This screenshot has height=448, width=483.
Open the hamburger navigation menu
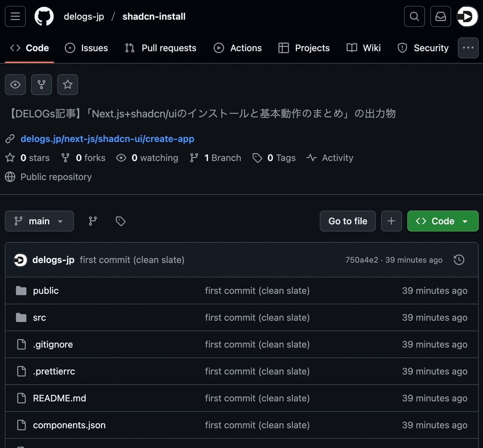15,16
